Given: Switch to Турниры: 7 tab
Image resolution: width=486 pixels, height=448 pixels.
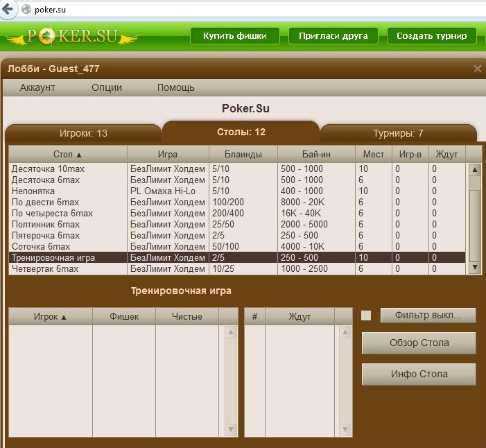Looking at the screenshot, I should point(398,133).
